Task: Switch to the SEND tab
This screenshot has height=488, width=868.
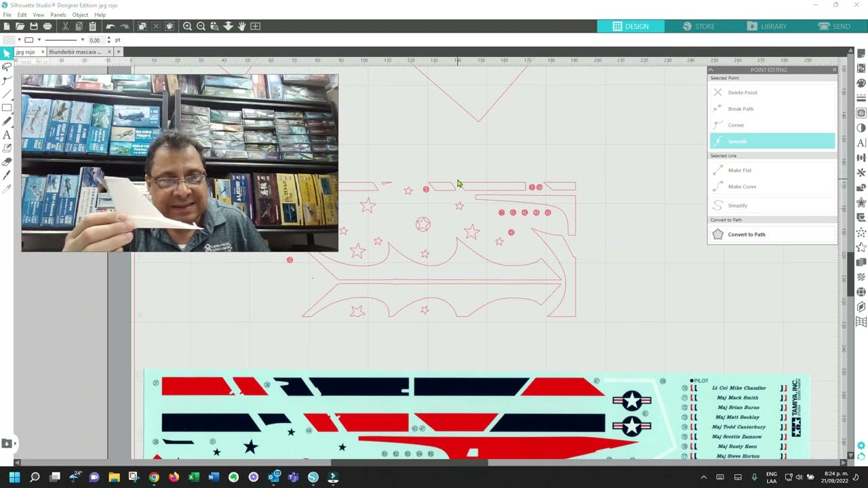Action: click(834, 26)
